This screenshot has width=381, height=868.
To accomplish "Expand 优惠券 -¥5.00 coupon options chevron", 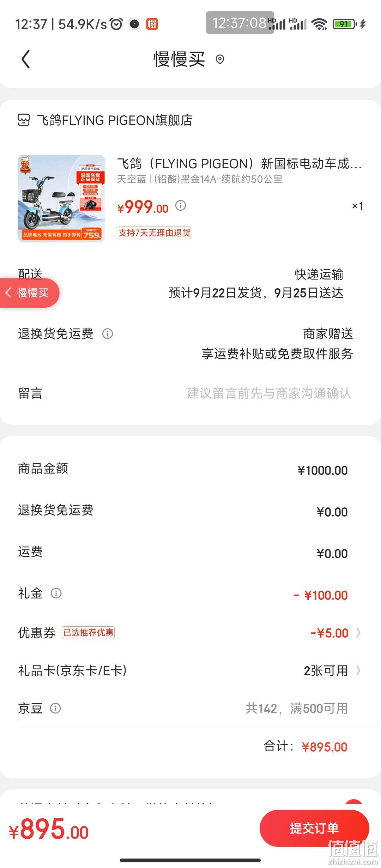I will click(358, 633).
